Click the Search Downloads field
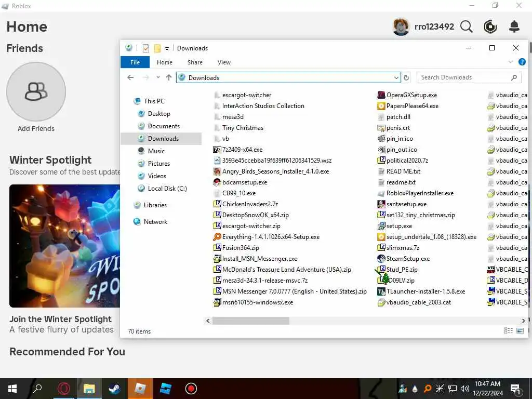 (469, 77)
